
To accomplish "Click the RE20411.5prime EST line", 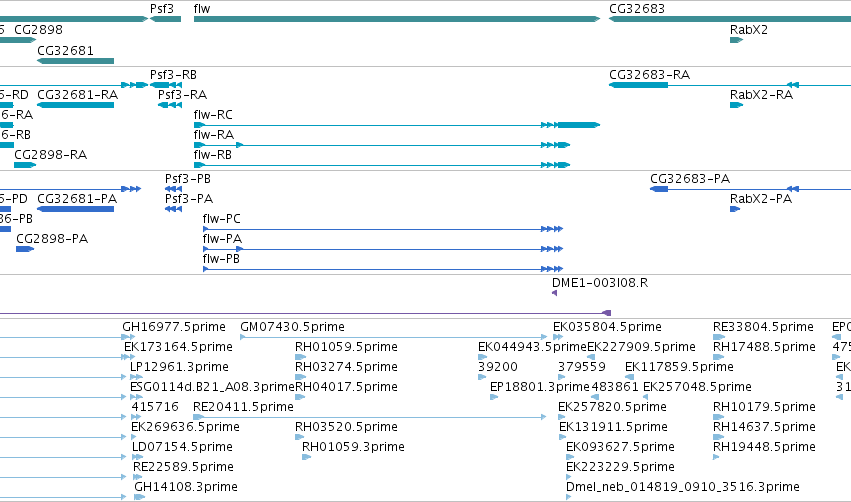I will 370,417.
